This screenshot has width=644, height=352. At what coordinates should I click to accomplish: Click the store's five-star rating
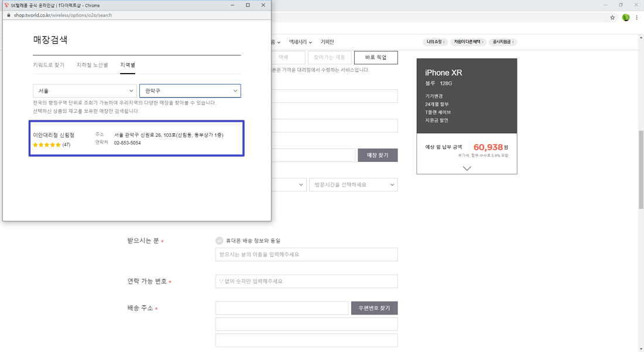[x=46, y=145]
